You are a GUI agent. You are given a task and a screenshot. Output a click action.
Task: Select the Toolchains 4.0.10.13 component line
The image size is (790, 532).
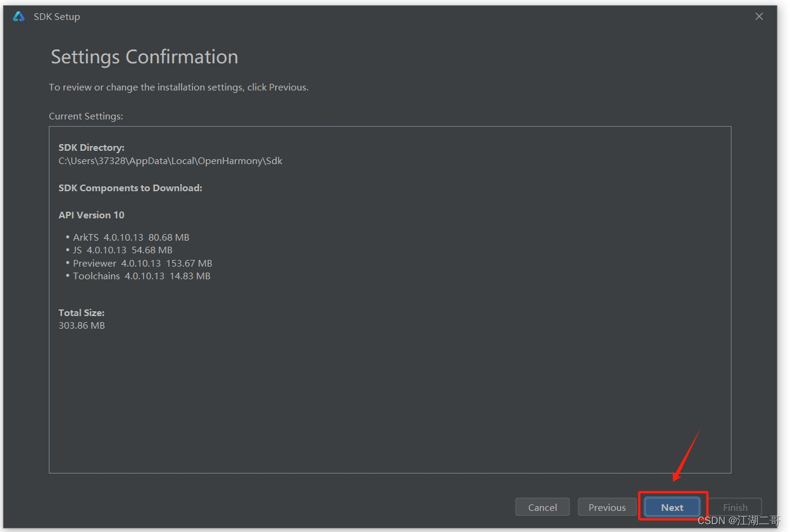142,276
